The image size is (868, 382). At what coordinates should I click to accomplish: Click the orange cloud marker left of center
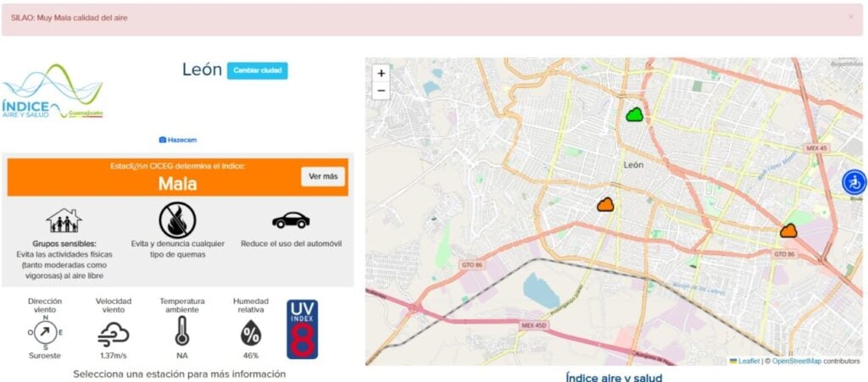(605, 204)
